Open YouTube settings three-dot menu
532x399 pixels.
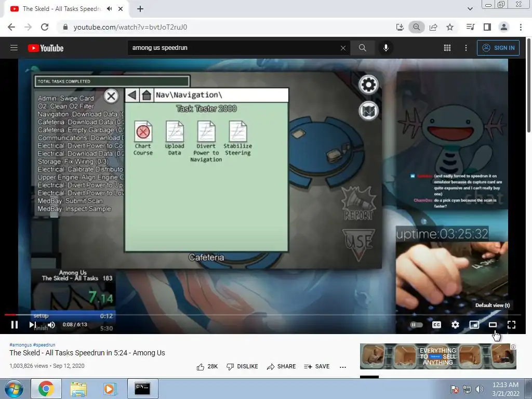point(466,48)
